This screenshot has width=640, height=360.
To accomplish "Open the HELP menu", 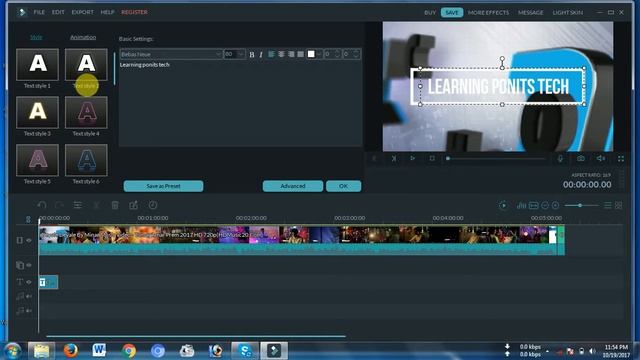I will pos(107,12).
